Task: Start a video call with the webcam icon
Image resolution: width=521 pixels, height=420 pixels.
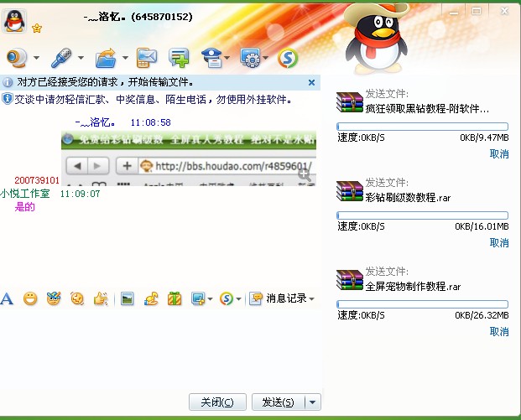Action: coord(18,58)
